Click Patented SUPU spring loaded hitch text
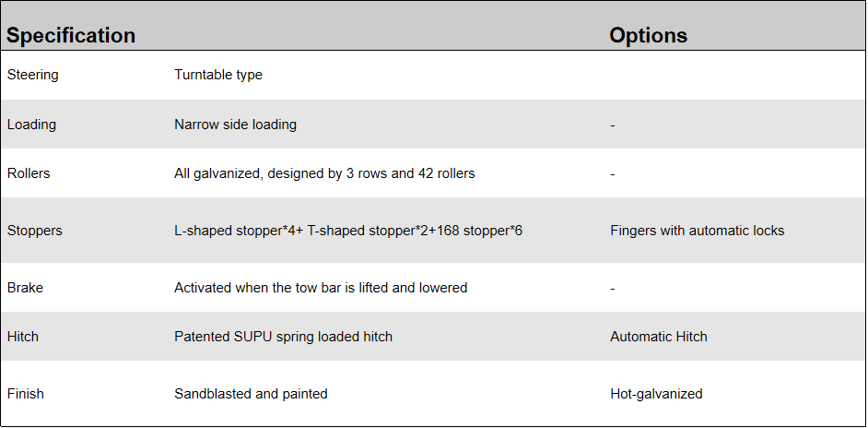 click(x=283, y=337)
